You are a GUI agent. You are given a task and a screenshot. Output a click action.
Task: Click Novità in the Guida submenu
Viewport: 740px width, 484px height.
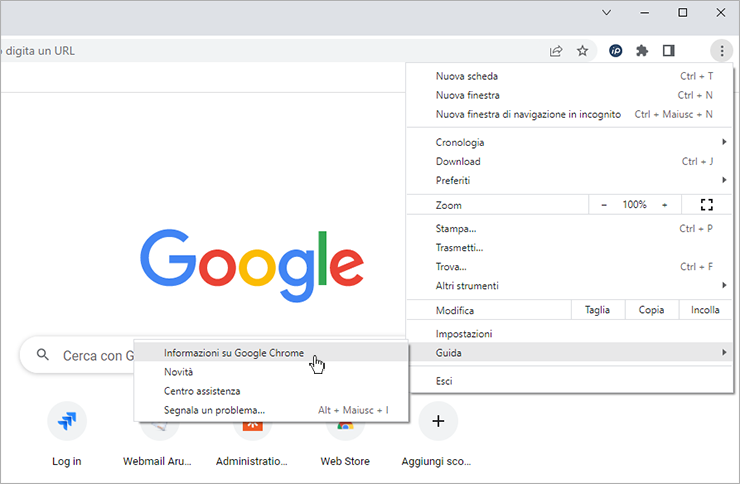point(271,372)
